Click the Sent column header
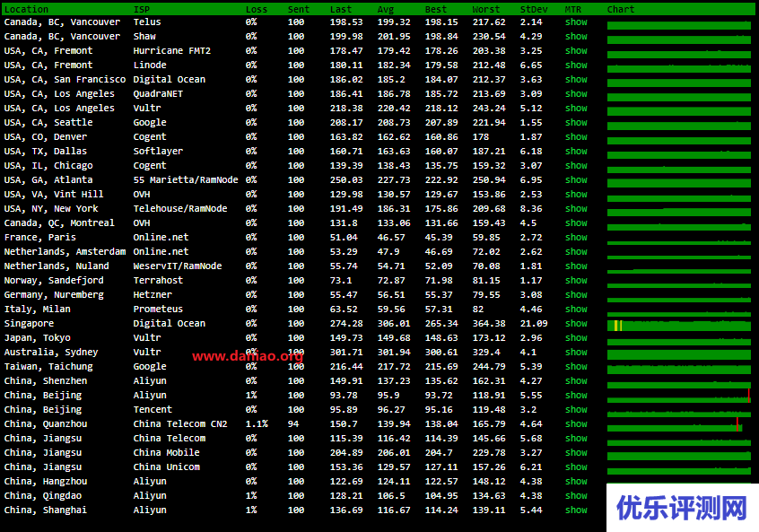Viewport: 759px width, 532px height. pos(298,9)
